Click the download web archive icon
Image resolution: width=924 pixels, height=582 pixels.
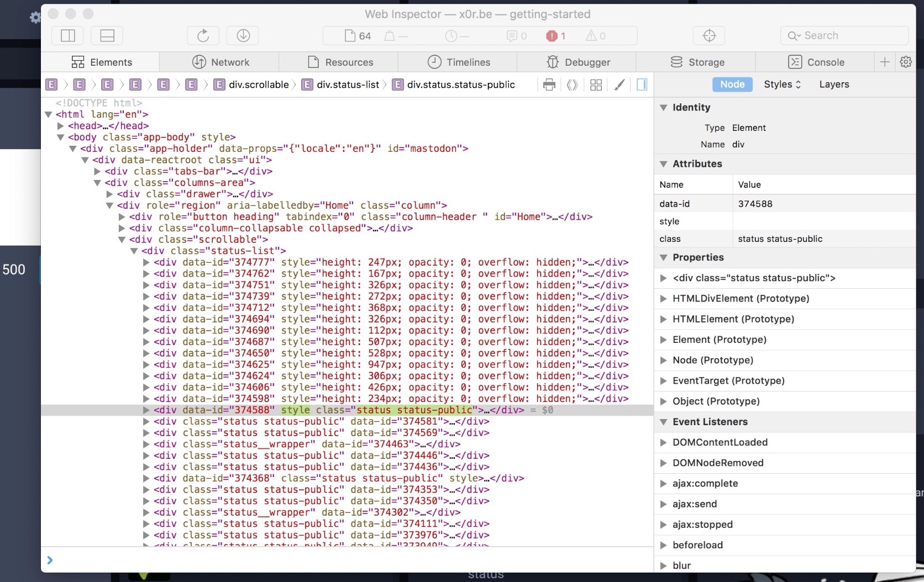click(x=243, y=36)
